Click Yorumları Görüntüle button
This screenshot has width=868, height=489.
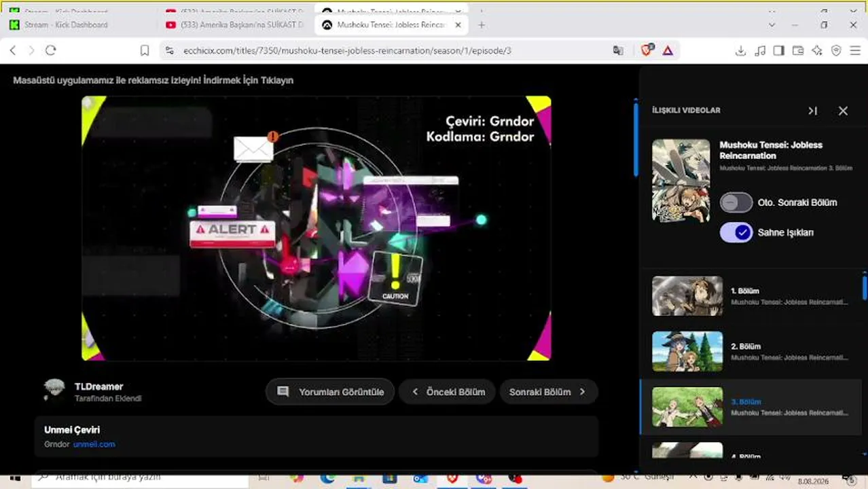330,392
